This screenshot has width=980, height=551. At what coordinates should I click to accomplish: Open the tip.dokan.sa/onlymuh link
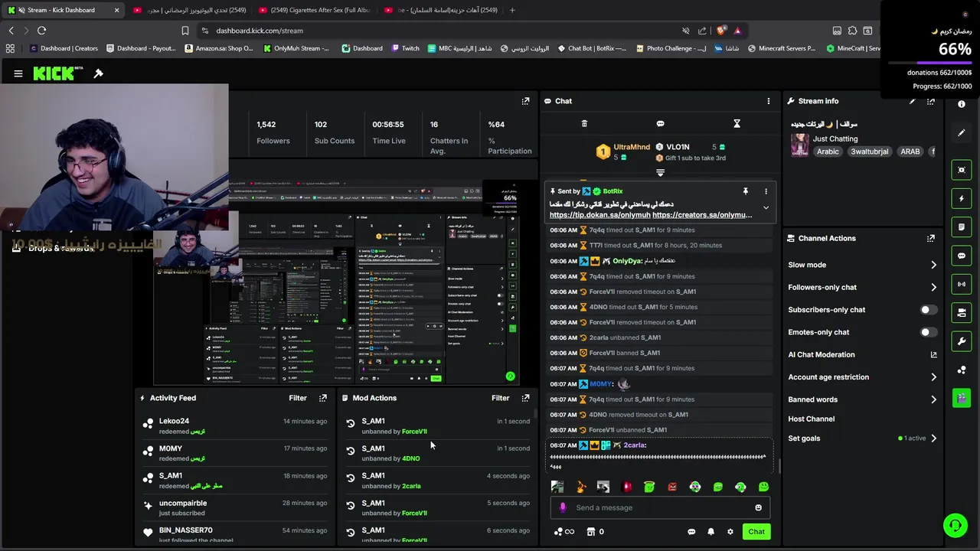coord(599,215)
